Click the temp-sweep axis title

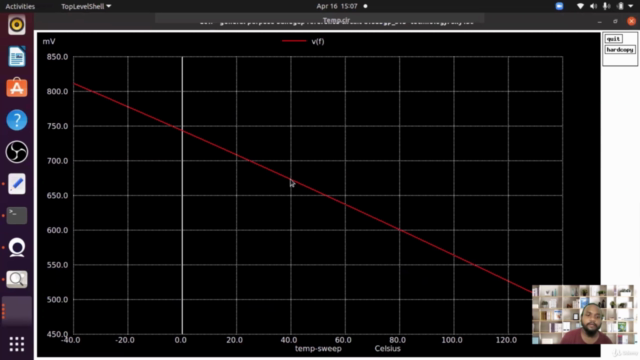click(x=318, y=349)
